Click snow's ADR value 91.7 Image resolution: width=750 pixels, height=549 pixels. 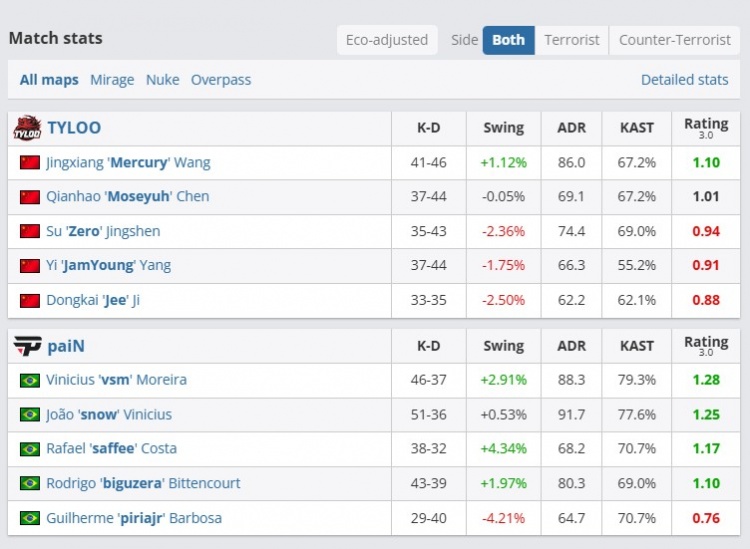(x=572, y=415)
